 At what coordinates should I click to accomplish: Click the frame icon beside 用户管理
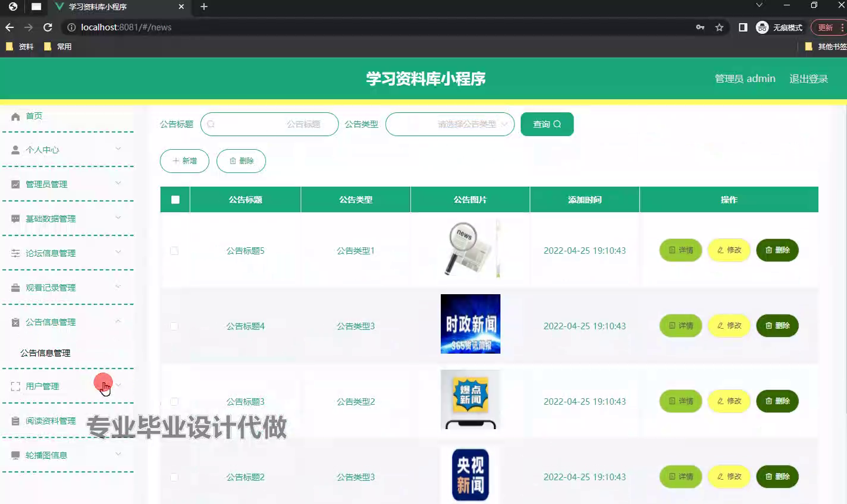pos(15,386)
